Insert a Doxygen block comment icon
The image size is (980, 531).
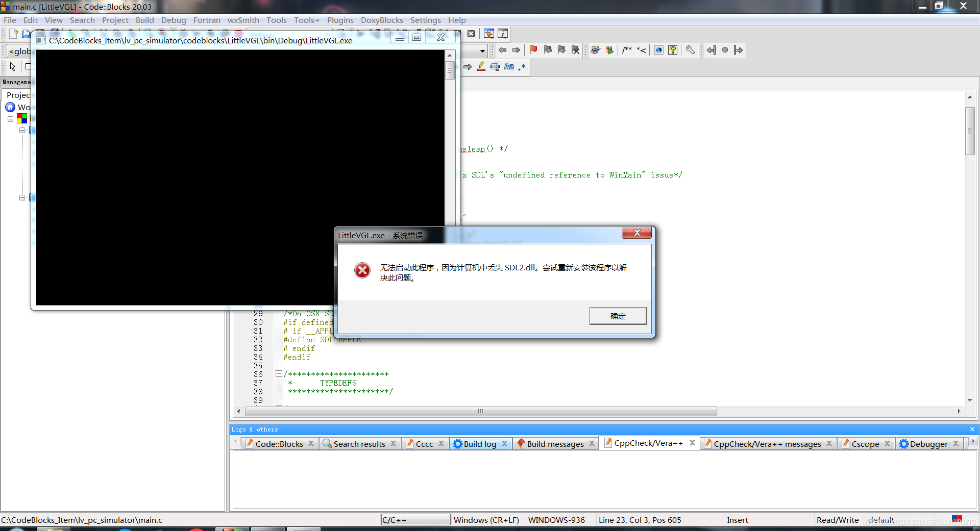(x=627, y=50)
